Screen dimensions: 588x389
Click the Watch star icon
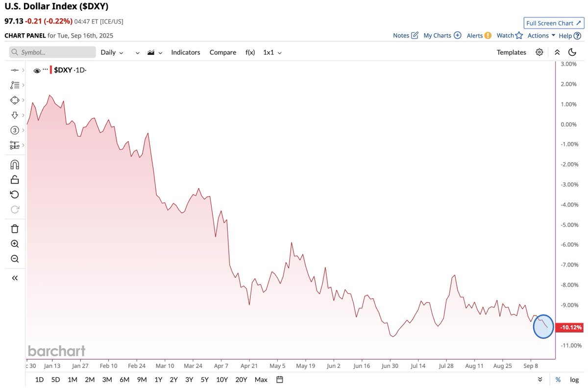point(519,35)
